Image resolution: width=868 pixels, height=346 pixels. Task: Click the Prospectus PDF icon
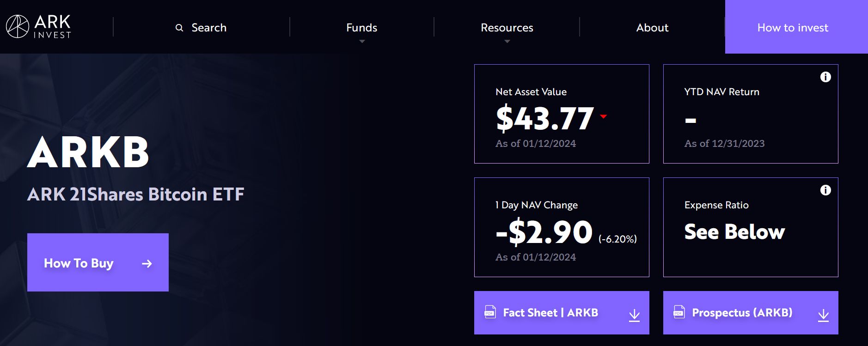pos(679,312)
